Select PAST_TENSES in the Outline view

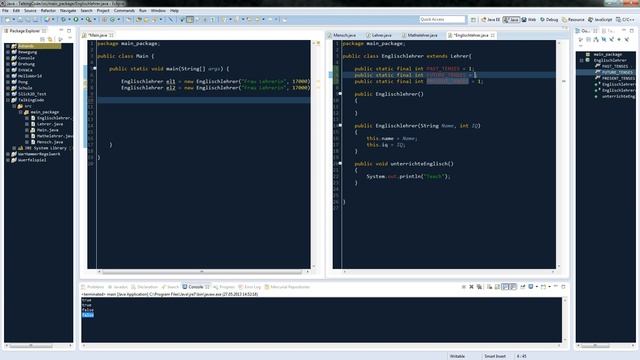(x=615, y=66)
